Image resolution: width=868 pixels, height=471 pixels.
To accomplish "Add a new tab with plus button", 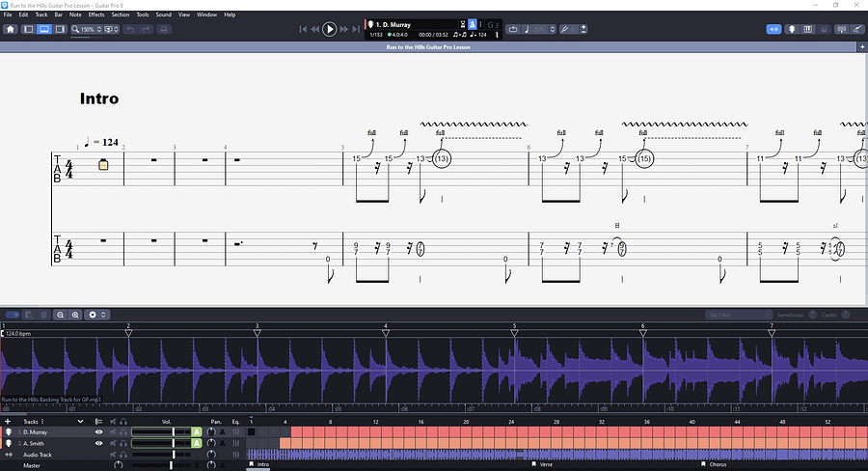I will tap(862, 47).
